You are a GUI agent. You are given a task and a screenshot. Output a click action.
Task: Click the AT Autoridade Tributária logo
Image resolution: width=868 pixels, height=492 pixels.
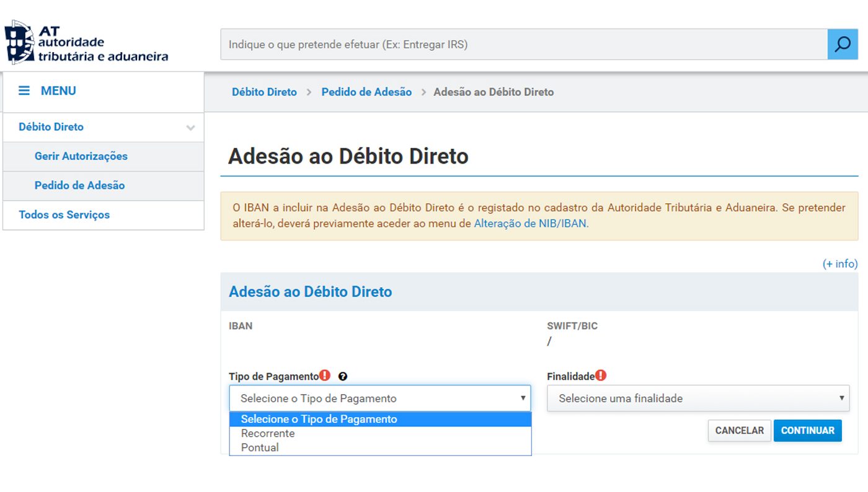click(86, 43)
